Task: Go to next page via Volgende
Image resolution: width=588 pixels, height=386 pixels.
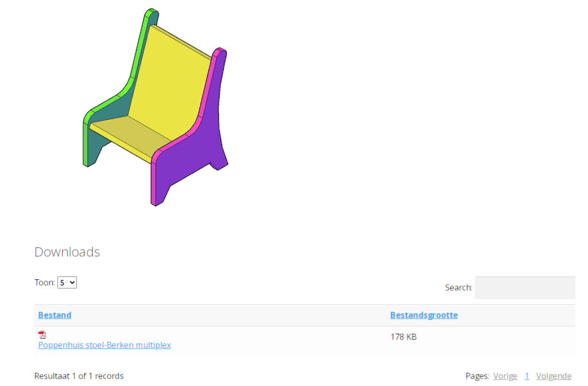Action: tap(554, 376)
